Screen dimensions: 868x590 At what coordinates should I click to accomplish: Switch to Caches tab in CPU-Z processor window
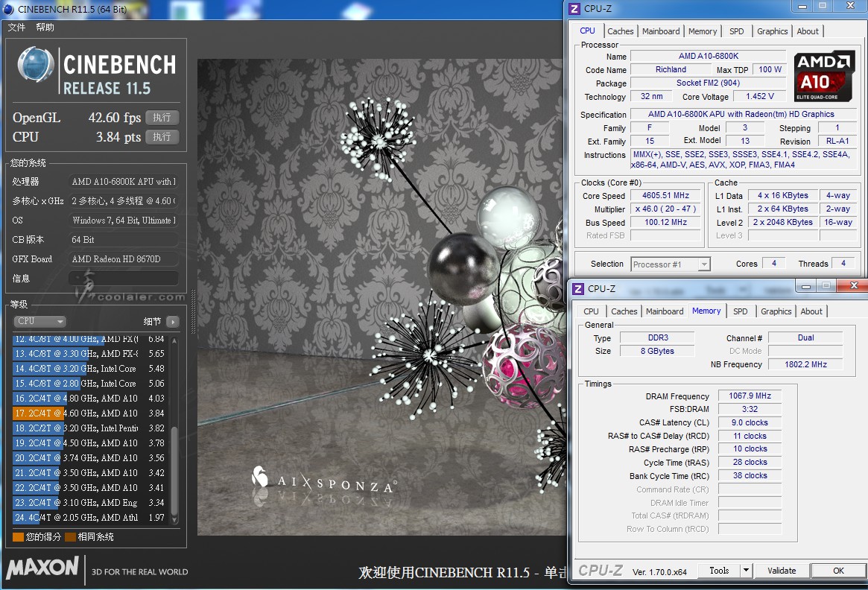pyautogui.click(x=620, y=31)
